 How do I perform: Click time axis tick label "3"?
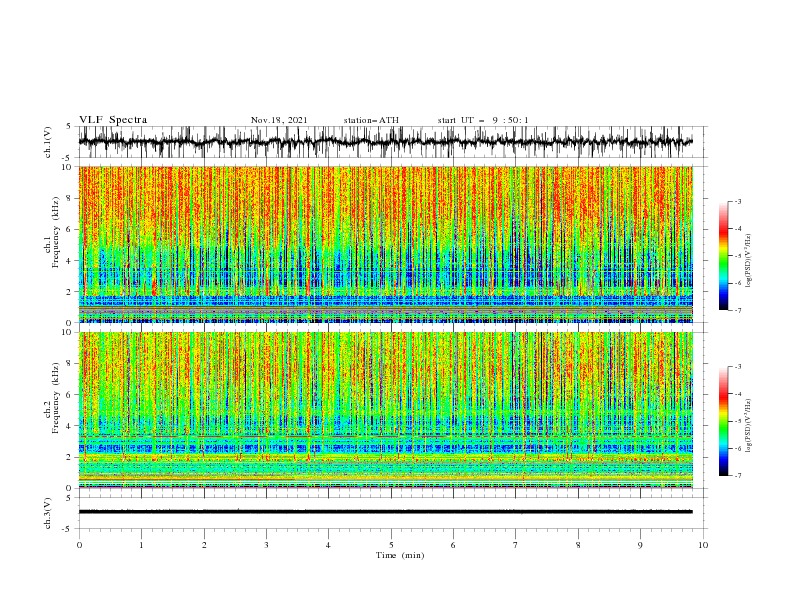pyautogui.click(x=266, y=545)
